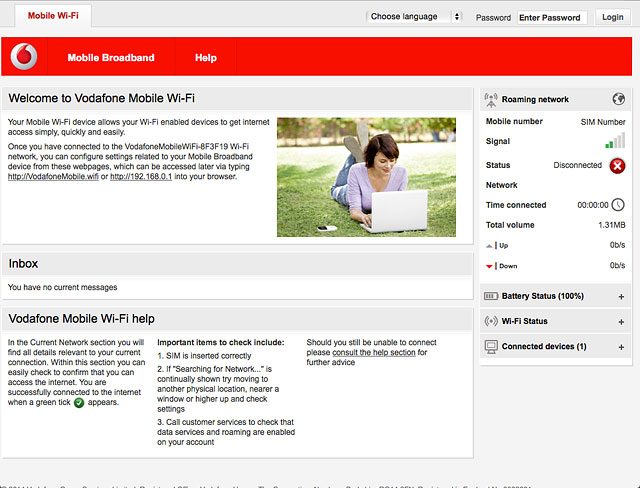640x488 pixels.
Task: Open the Choose language dropdown
Action: tap(415, 17)
